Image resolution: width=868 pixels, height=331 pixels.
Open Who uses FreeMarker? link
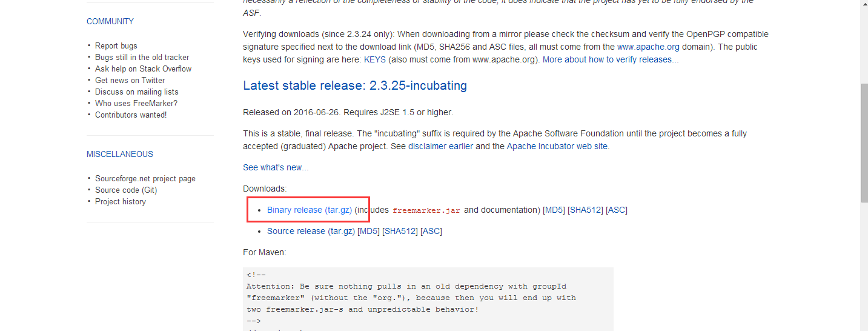[x=136, y=103]
